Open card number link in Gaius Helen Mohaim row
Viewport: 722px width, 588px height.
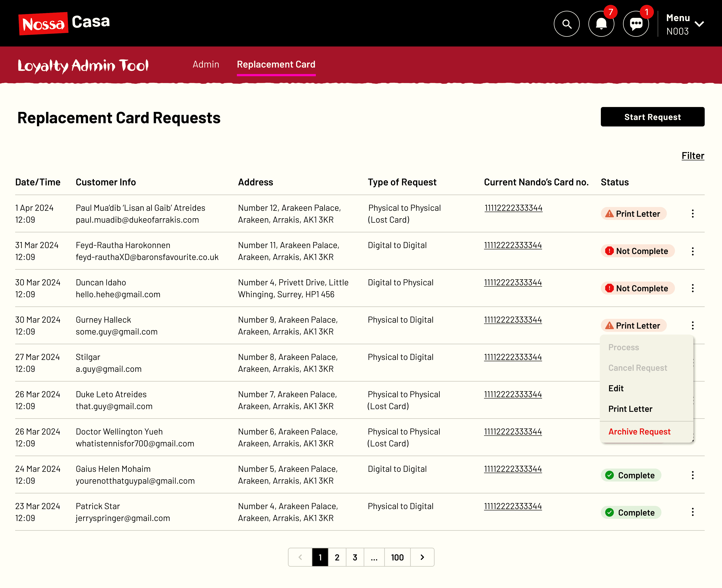pyautogui.click(x=513, y=469)
